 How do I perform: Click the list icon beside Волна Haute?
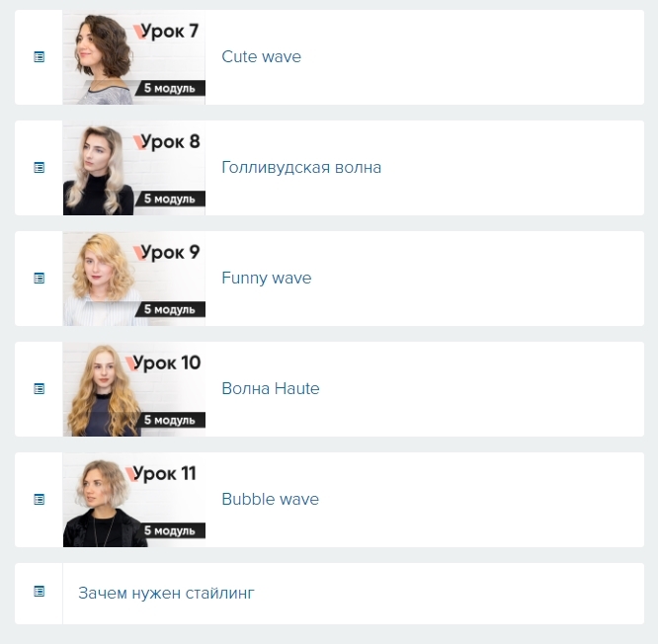(40, 389)
